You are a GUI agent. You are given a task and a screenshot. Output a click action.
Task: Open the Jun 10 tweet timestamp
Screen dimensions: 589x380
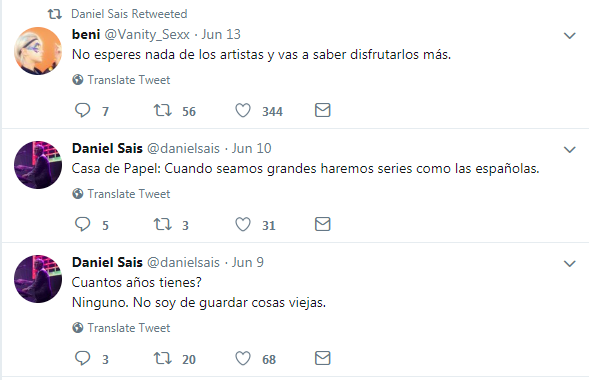click(251, 148)
